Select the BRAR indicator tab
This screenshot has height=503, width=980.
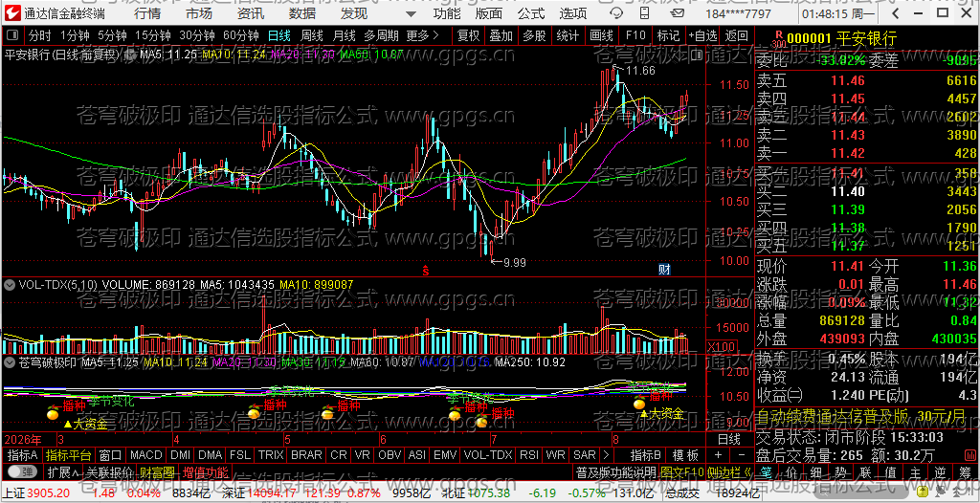point(307,454)
